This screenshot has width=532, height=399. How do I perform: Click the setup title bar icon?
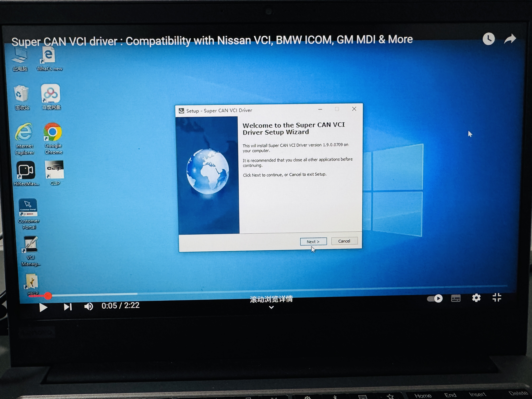pyautogui.click(x=181, y=111)
